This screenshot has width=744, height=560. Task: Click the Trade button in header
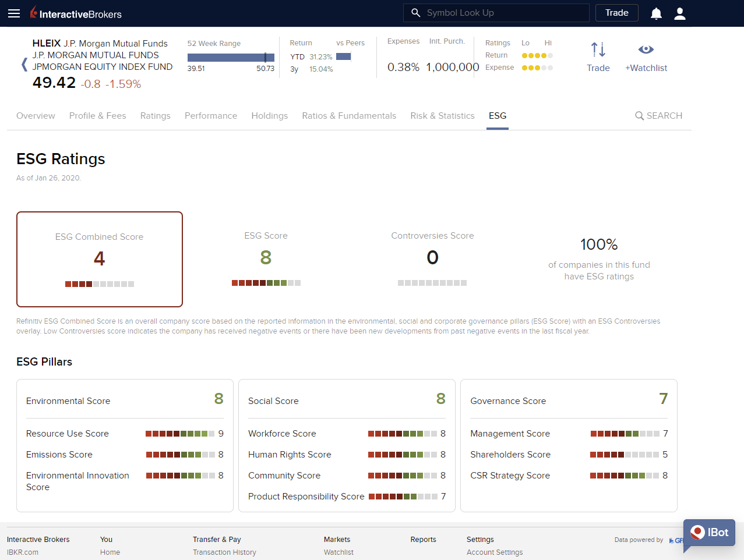coord(616,13)
